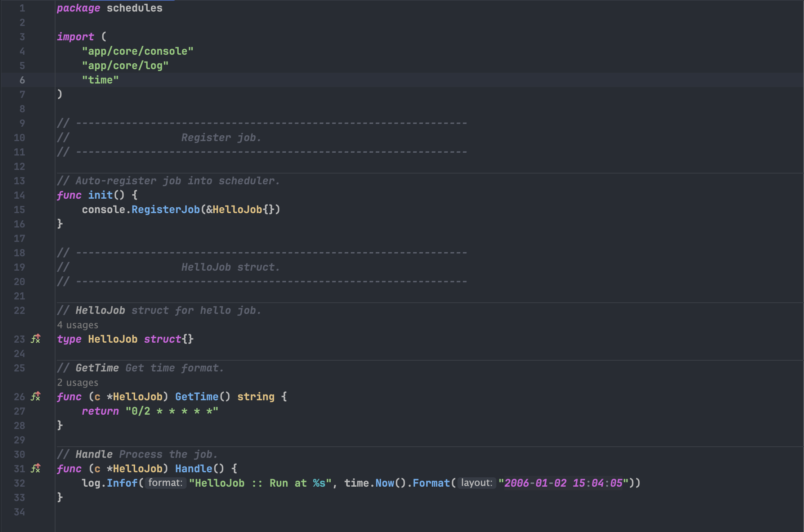Click the init function name
The width and height of the screenshot is (804, 532).
[100, 195]
